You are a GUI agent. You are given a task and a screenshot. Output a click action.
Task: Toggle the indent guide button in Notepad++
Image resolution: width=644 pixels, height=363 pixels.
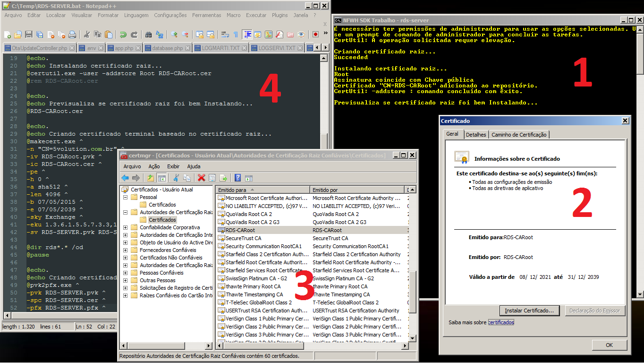(247, 35)
